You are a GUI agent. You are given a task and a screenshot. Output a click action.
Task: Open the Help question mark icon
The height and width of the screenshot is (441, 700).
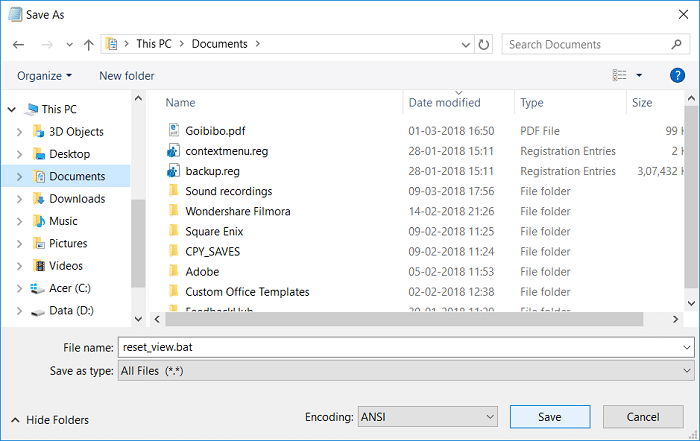coord(677,75)
